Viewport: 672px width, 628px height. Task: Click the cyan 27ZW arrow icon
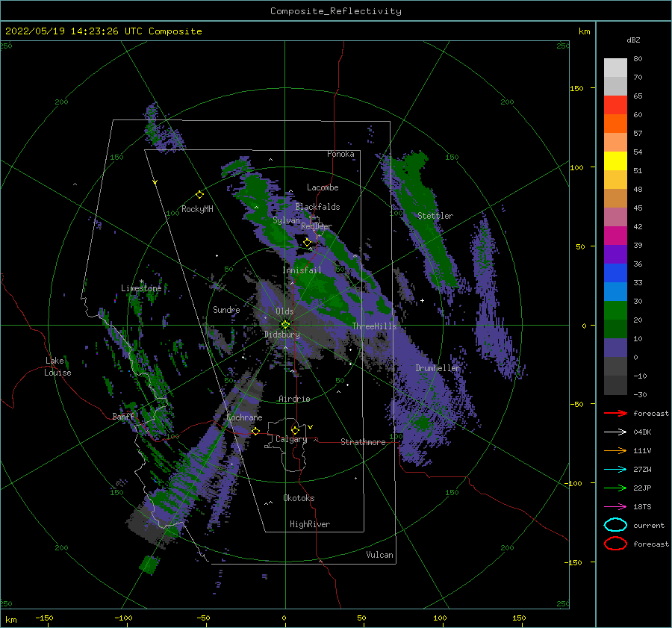[615, 470]
